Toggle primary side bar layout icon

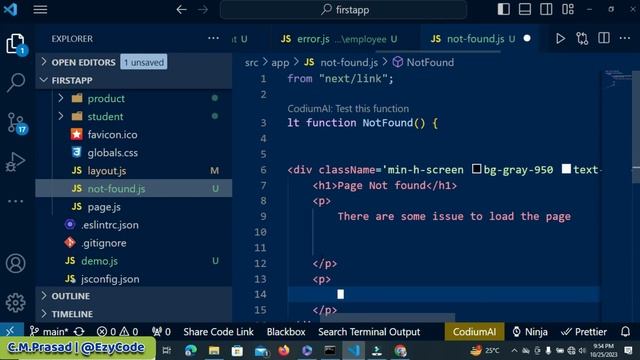coord(503,9)
